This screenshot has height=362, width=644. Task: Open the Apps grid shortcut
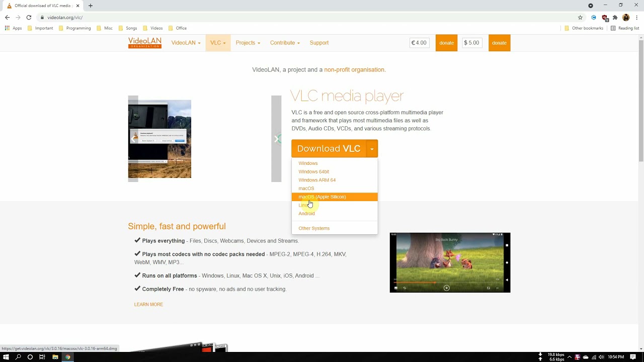click(13, 28)
